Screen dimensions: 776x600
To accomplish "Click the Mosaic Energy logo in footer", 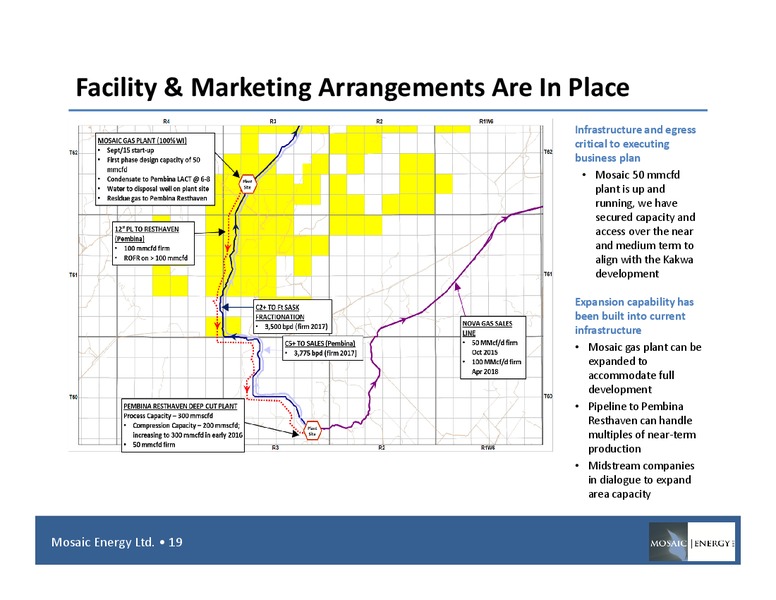I will click(x=692, y=542).
